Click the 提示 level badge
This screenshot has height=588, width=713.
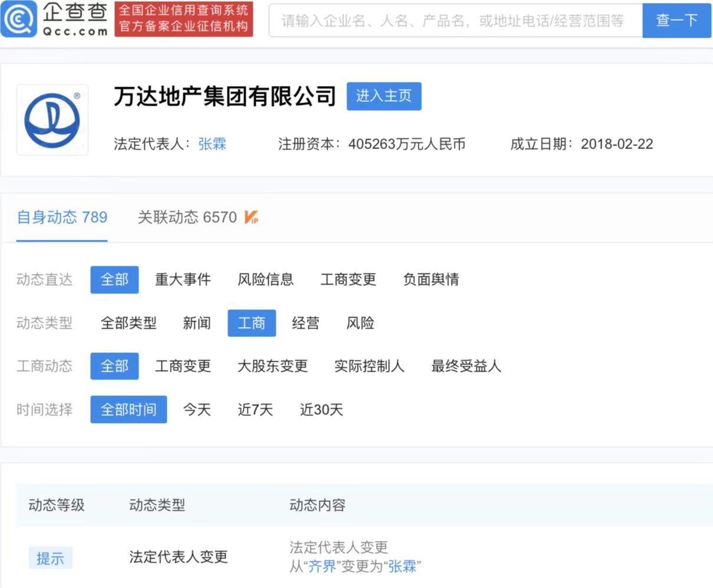[50, 558]
